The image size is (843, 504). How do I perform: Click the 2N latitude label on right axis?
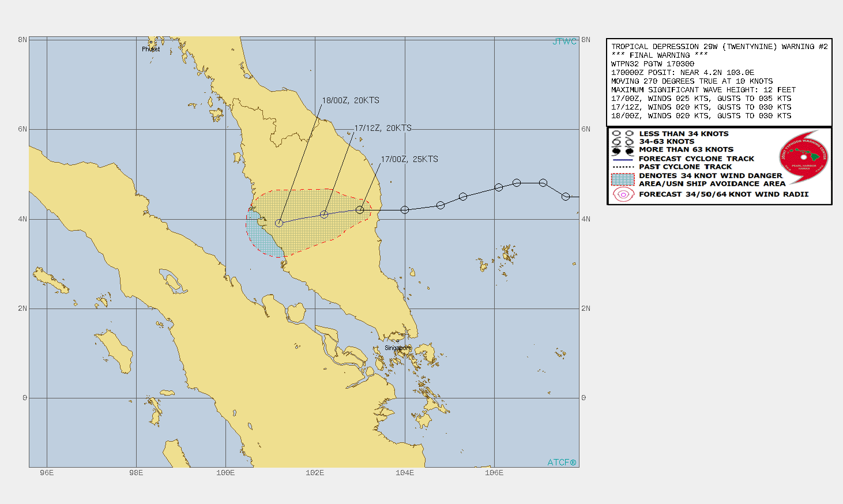(x=586, y=309)
